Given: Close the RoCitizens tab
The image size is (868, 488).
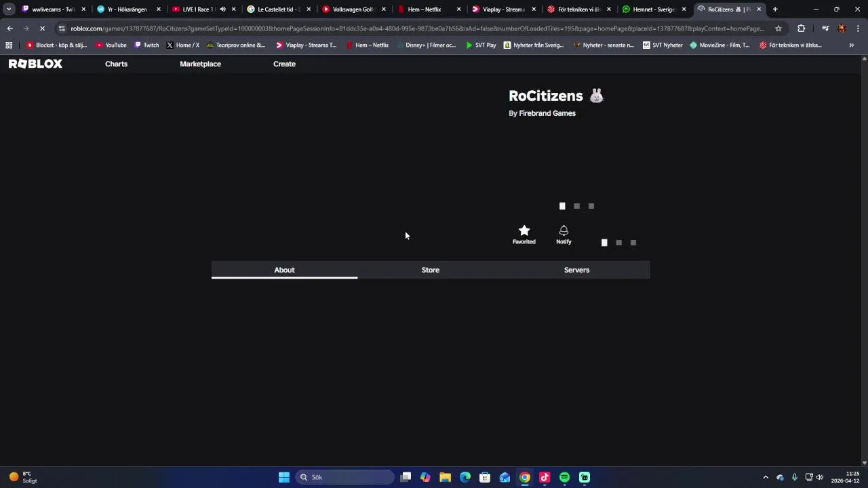Looking at the screenshot, I should click(759, 9).
